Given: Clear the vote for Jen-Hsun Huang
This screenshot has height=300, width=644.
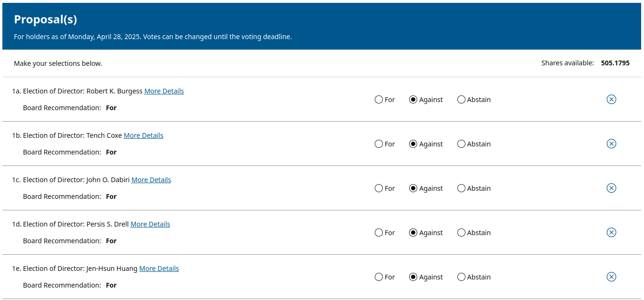Looking at the screenshot, I should [x=611, y=277].
